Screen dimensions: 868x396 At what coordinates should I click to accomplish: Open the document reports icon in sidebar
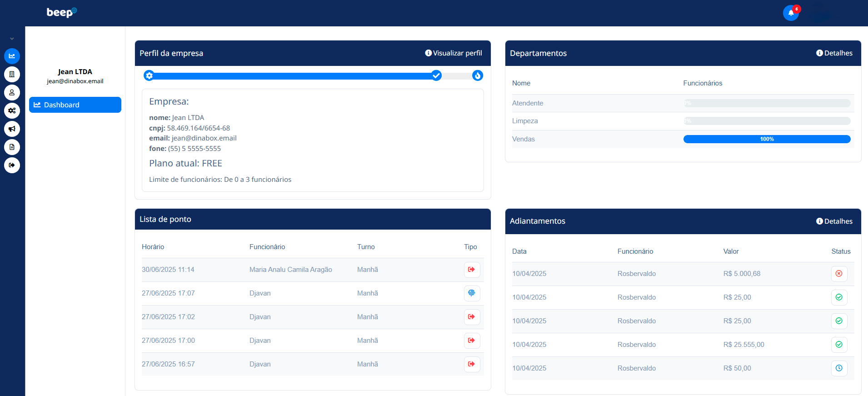[x=12, y=147]
